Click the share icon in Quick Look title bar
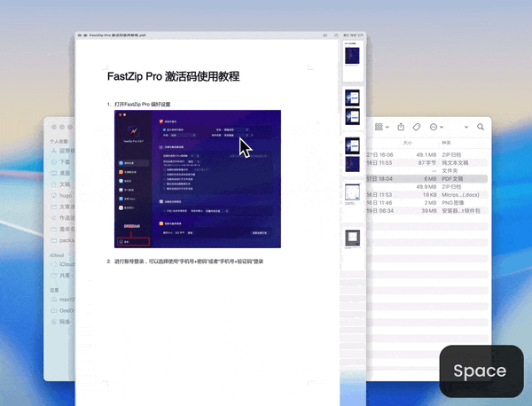The image size is (532, 406). pyautogui.click(x=336, y=35)
